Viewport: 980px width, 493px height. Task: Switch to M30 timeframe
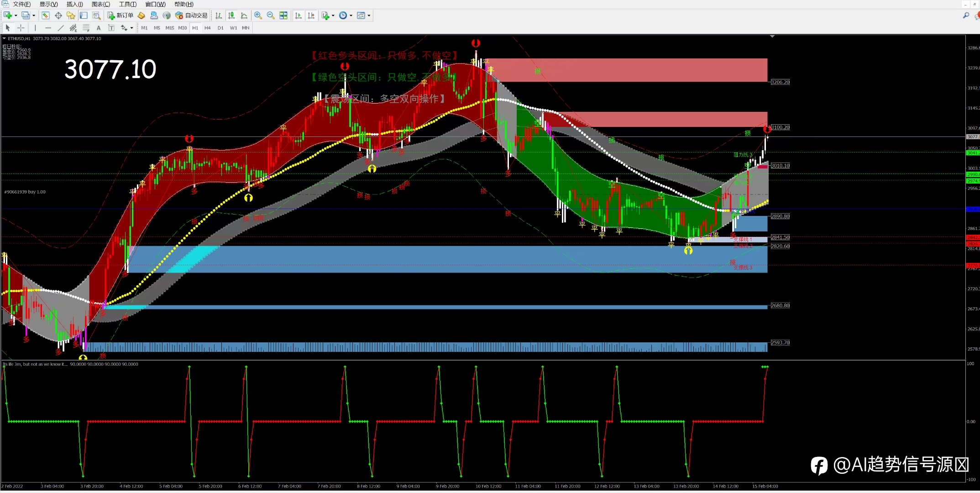tap(182, 28)
